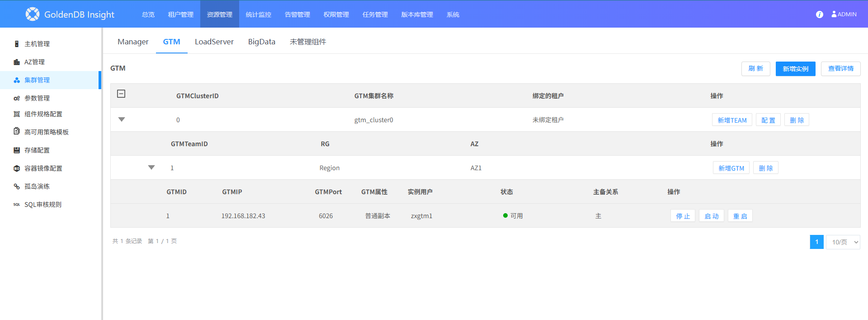868x320 pixels.
Task: Open the 租户管理 top menu
Action: (181, 14)
